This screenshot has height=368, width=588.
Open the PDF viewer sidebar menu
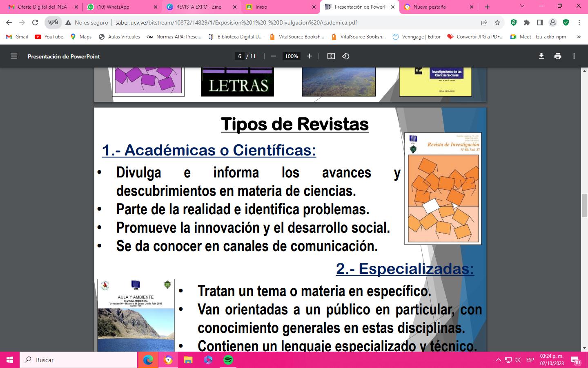click(x=14, y=56)
